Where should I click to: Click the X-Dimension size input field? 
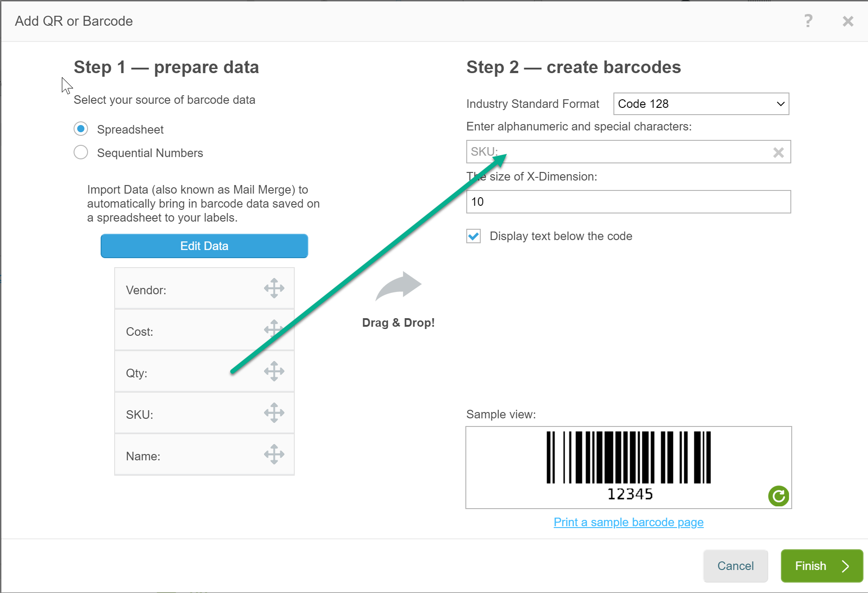coord(628,202)
